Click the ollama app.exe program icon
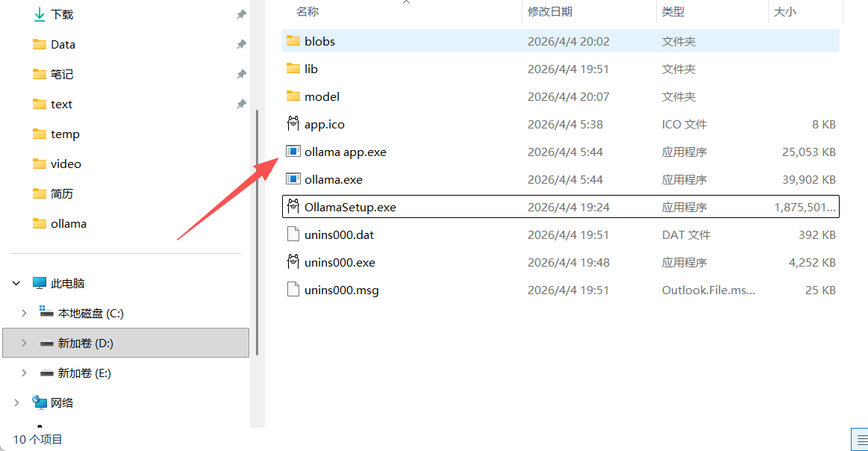 coord(293,152)
